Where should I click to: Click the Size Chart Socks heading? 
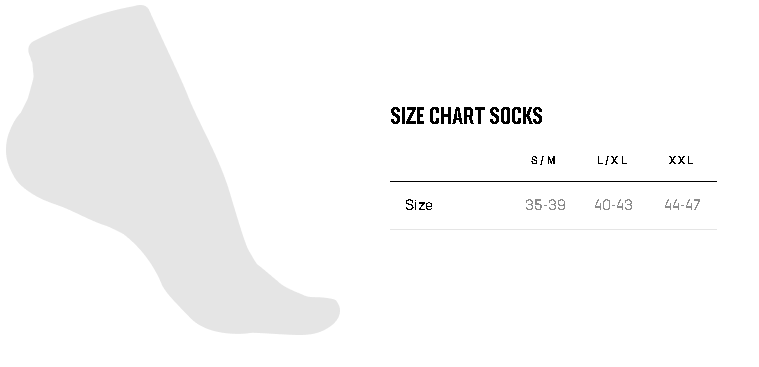tap(466, 116)
